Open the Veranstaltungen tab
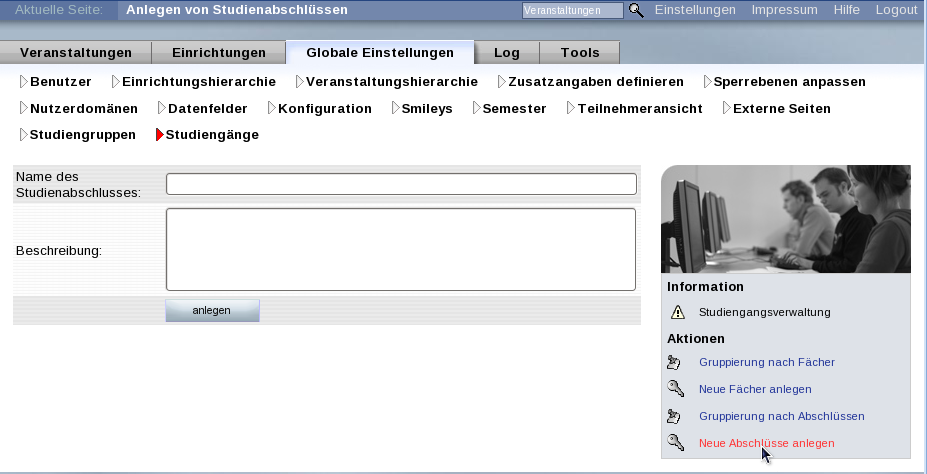 pos(76,53)
